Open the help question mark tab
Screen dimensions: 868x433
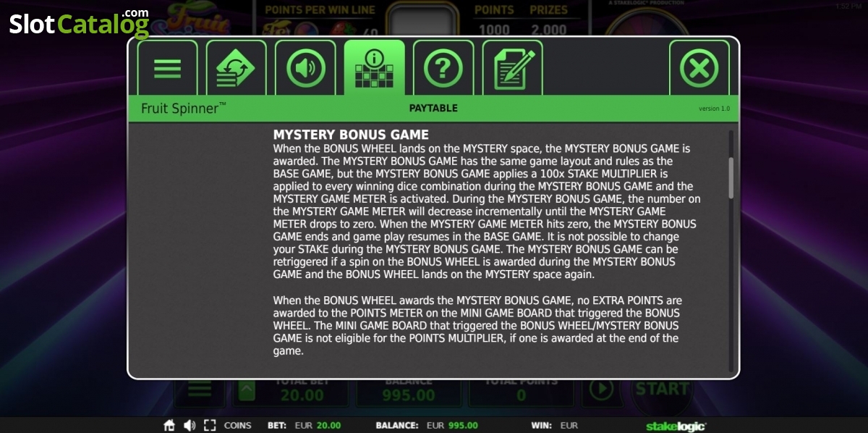click(443, 68)
